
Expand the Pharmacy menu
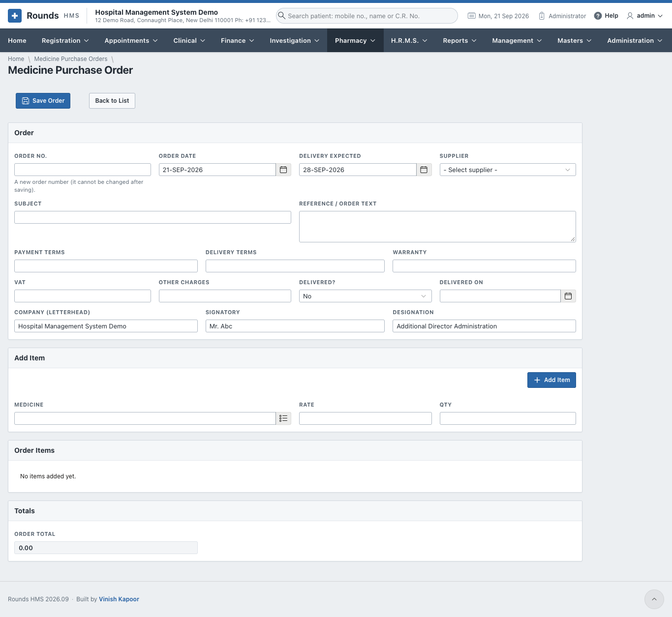[x=355, y=40]
